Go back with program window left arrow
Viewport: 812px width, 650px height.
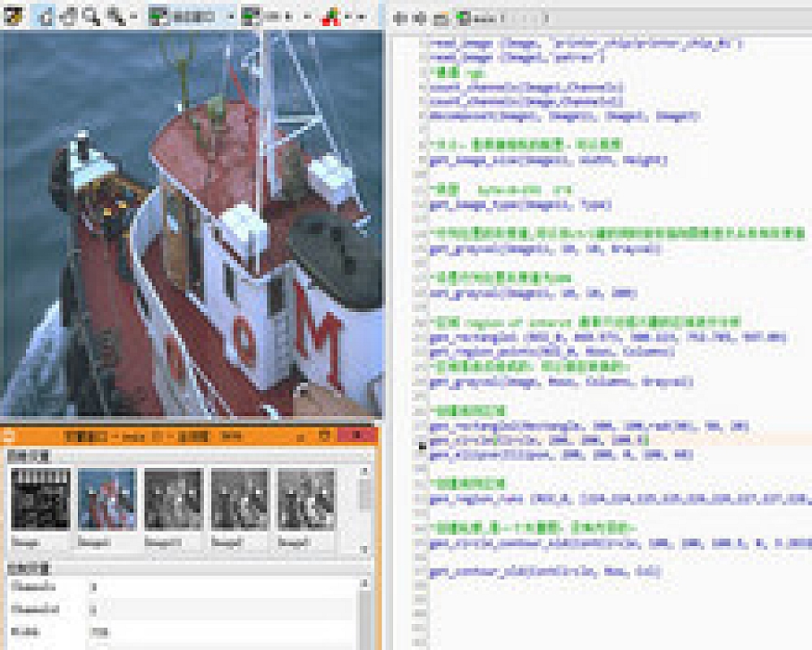tap(400, 17)
